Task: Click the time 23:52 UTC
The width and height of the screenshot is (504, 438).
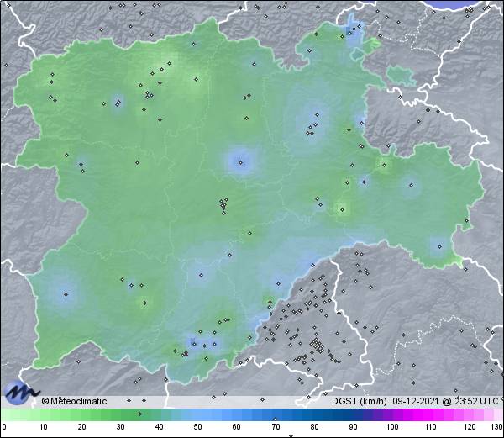Action: [475, 401]
